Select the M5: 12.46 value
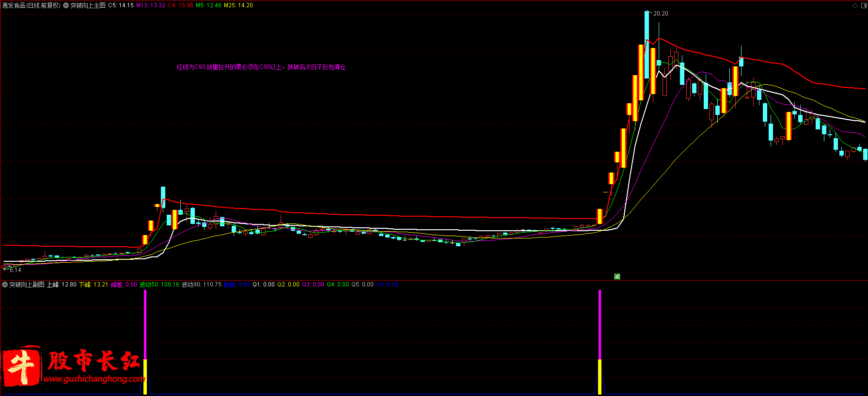The height and width of the screenshot is (396, 868). tap(208, 5)
